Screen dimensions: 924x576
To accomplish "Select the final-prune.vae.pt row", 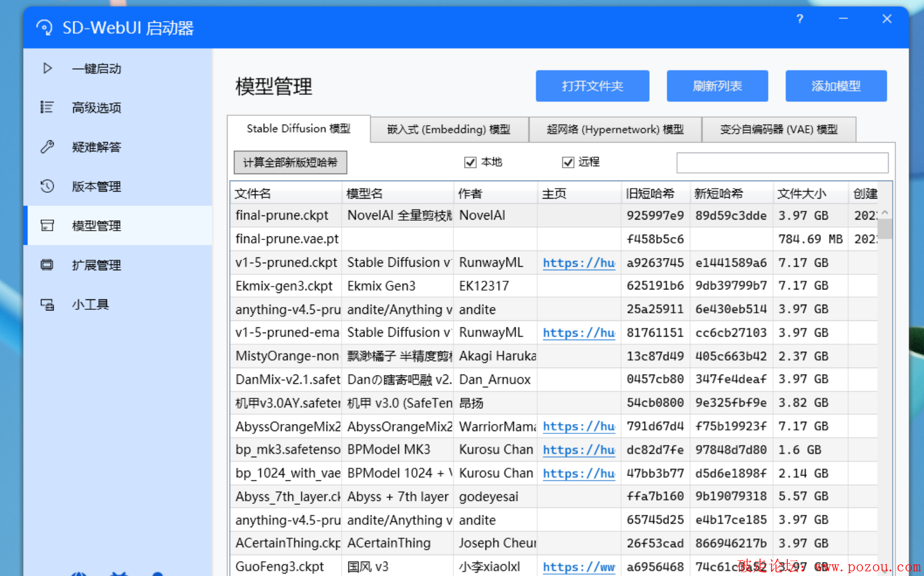I will pos(554,239).
